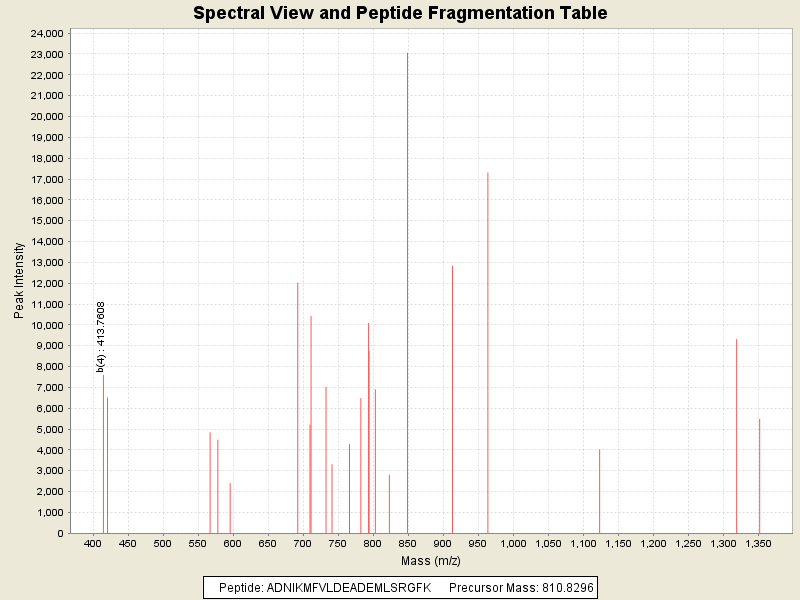Viewport: 800px width, 600px height.
Task: Select the peptide sequence ADNIKMFVLDEADEMLSRGFK legend entry
Action: 325,588
